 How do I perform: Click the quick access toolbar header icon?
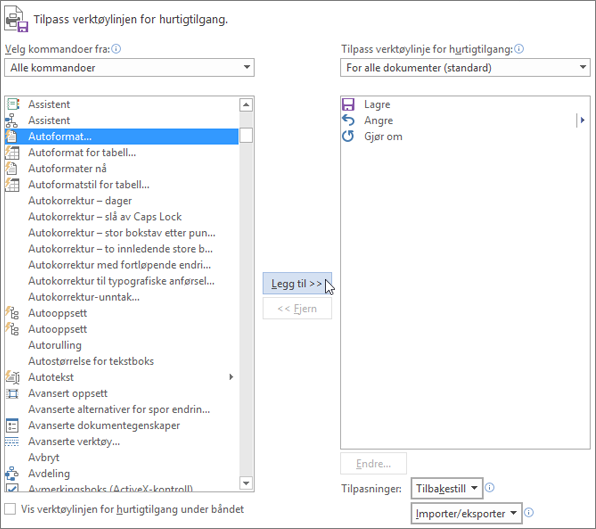tap(16, 19)
